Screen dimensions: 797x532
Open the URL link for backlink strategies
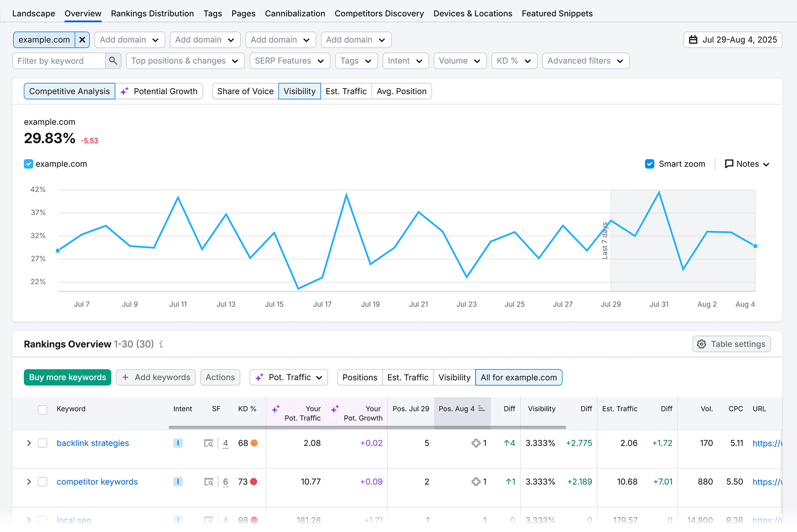(x=767, y=443)
